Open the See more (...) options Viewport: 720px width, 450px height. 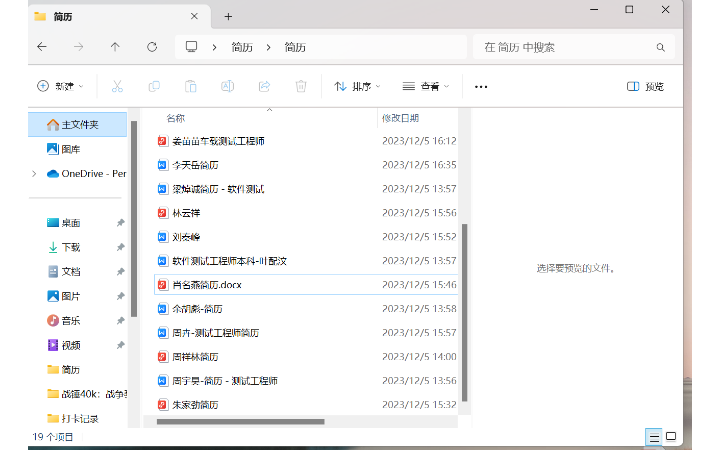click(481, 87)
